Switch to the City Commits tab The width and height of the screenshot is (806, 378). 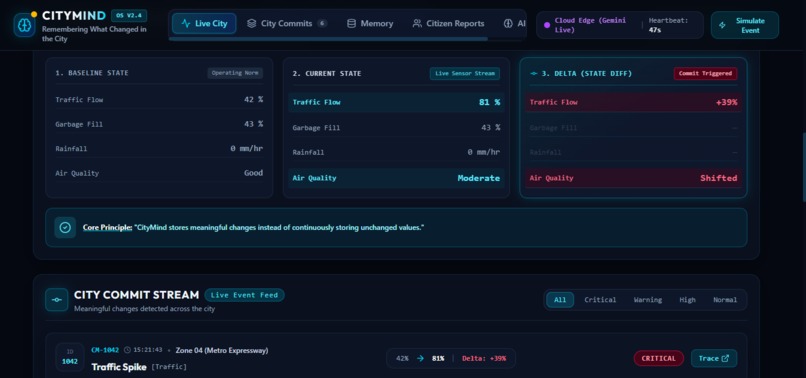(x=287, y=24)
